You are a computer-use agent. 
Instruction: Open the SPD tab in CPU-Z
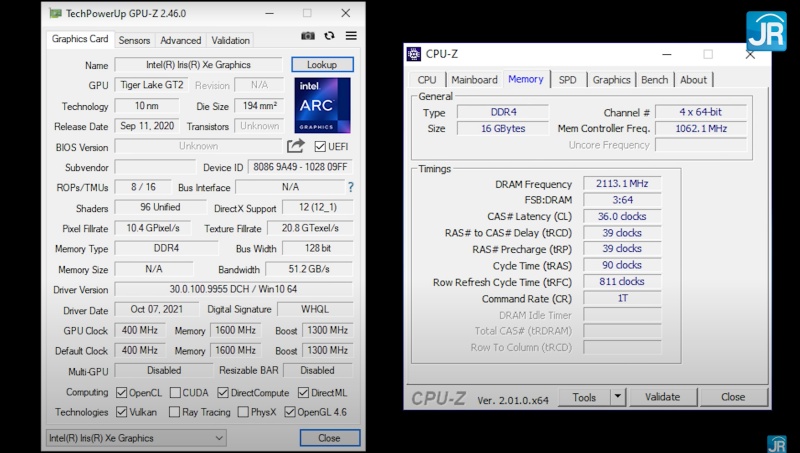point(567,80)
